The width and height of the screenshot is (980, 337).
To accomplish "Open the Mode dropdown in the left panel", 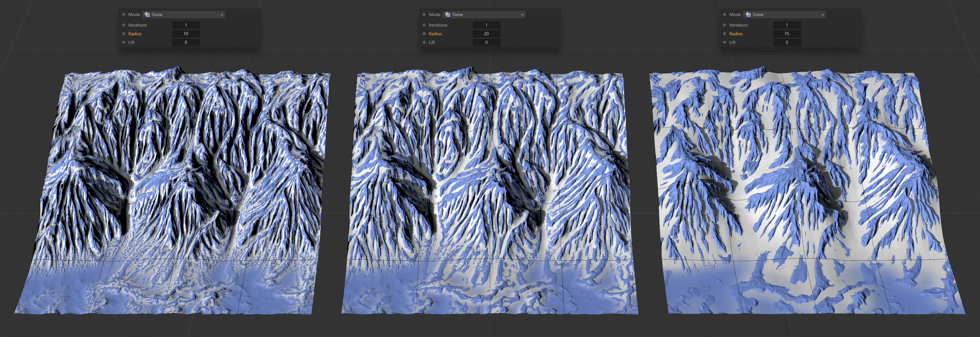I will [x=222, y=14].
